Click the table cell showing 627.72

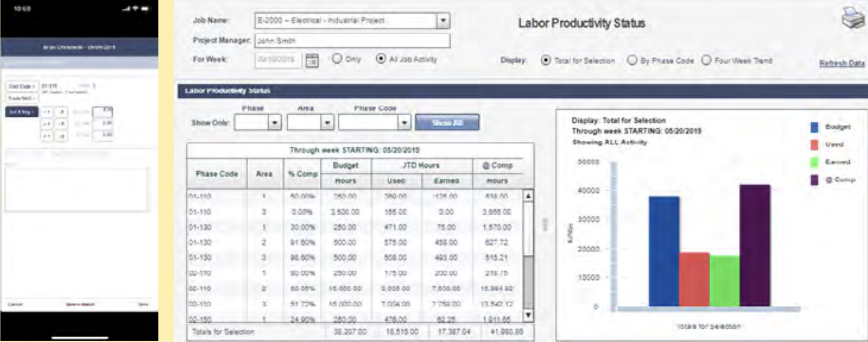[x=496, y=242]
